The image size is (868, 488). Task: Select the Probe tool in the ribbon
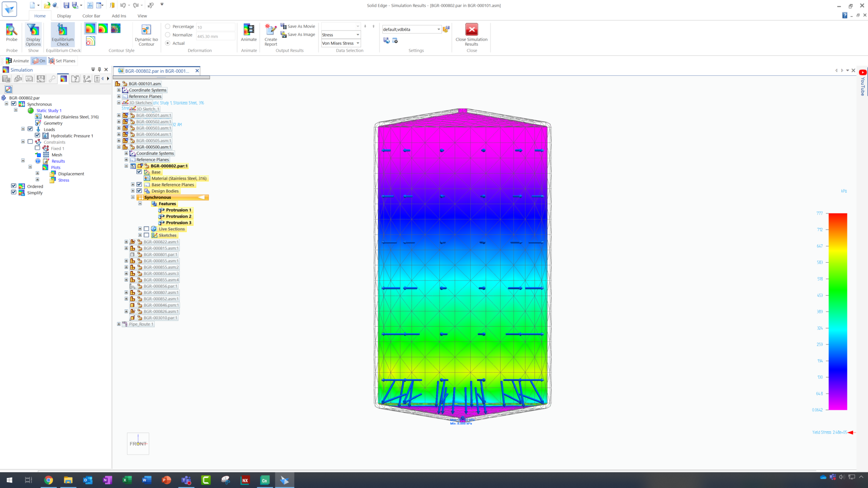tap(11, 34)
